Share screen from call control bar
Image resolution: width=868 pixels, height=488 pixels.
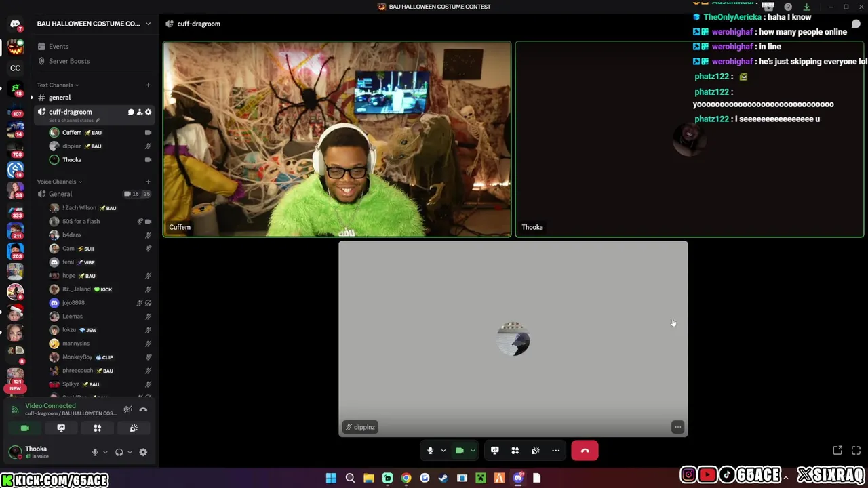click(495, 451)
